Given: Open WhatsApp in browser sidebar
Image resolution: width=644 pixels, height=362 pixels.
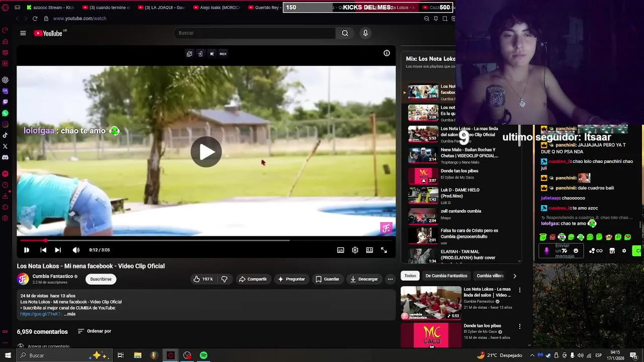Looking at the screenshot, I should coord(5,113).
